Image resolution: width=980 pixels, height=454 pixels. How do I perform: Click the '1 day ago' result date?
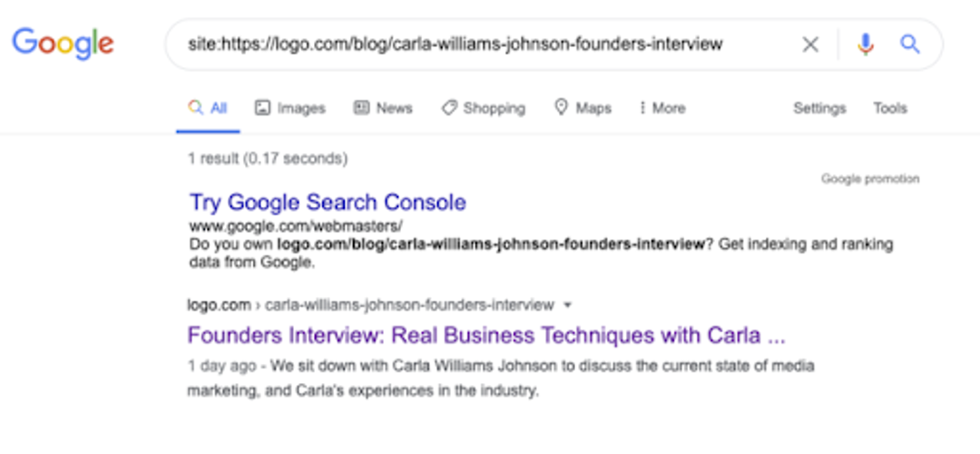point(222,366)
